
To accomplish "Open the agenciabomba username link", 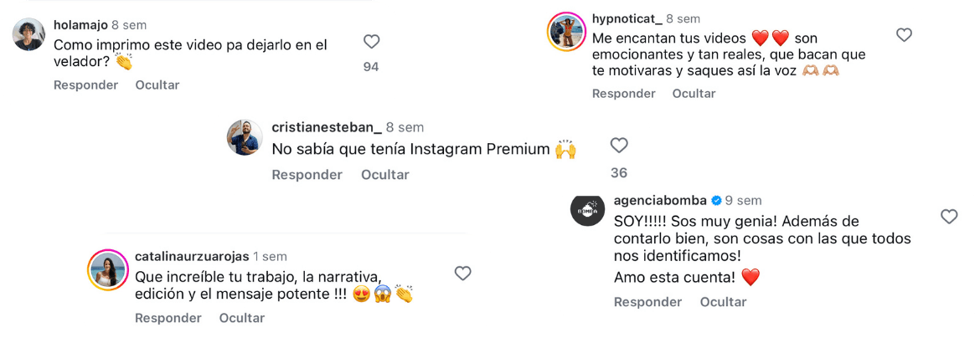I will 661,201.
